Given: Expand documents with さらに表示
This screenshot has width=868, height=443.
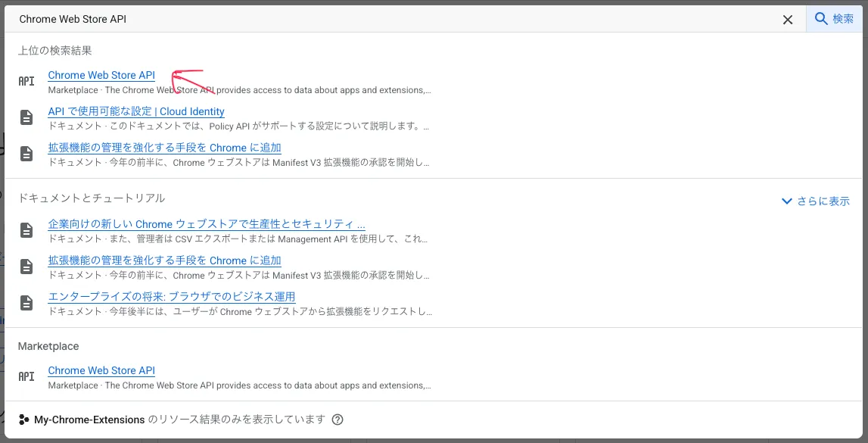Looking at the screenshot, I should coord(816,201).
